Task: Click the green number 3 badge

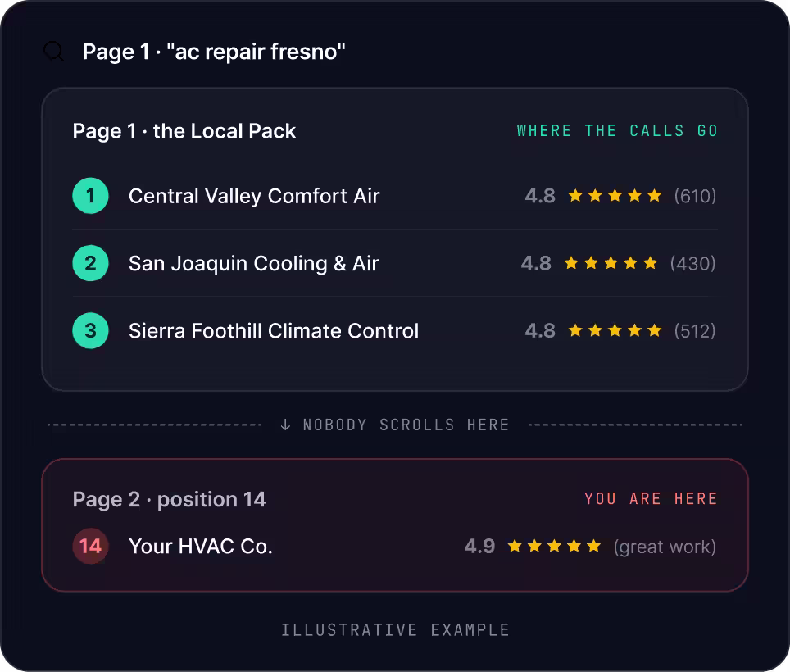Action: [x=91, y=330]
